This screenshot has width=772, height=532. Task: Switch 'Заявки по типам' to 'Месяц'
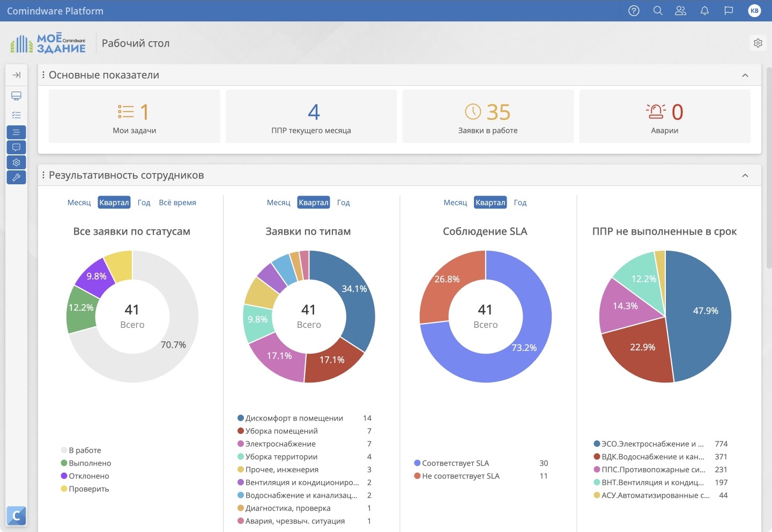278,203
